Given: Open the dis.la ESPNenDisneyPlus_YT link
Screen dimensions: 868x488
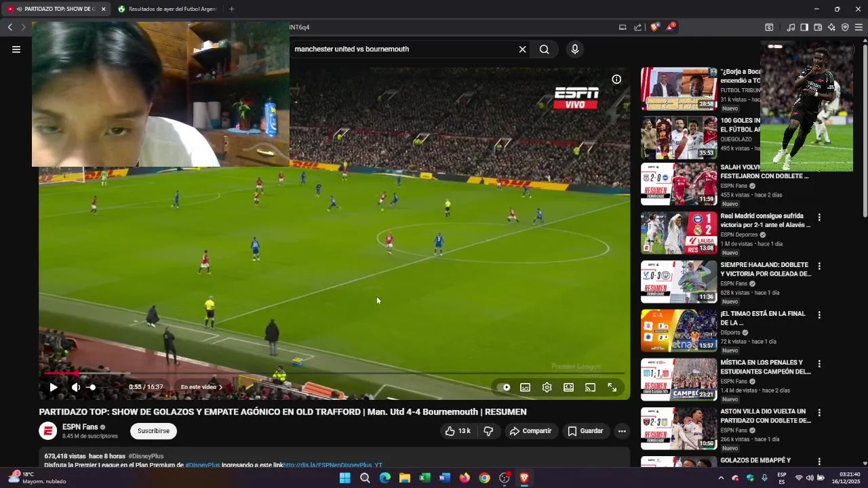Looking at the screenshot, I should coord(332,465).
